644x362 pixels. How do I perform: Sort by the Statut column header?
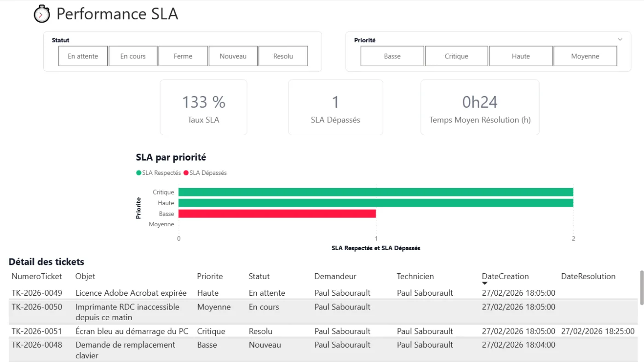259,276
